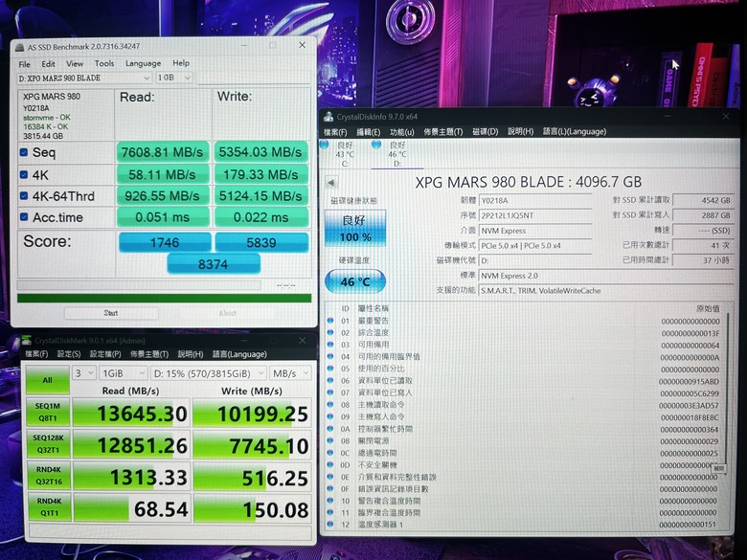The width and height of the screenshot is (747, 560).
Task: Click transfer mode field PCIe 5.0 x4
Action: [x=535, y=246]
